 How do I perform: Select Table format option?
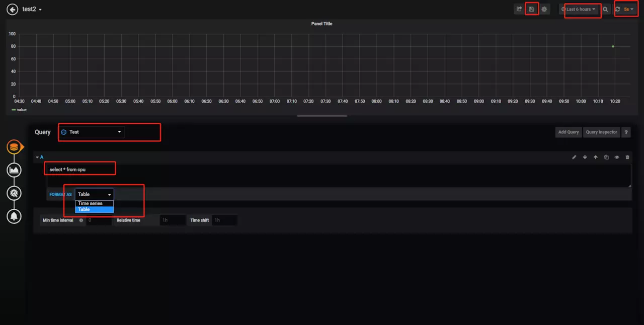click(95, 209)
